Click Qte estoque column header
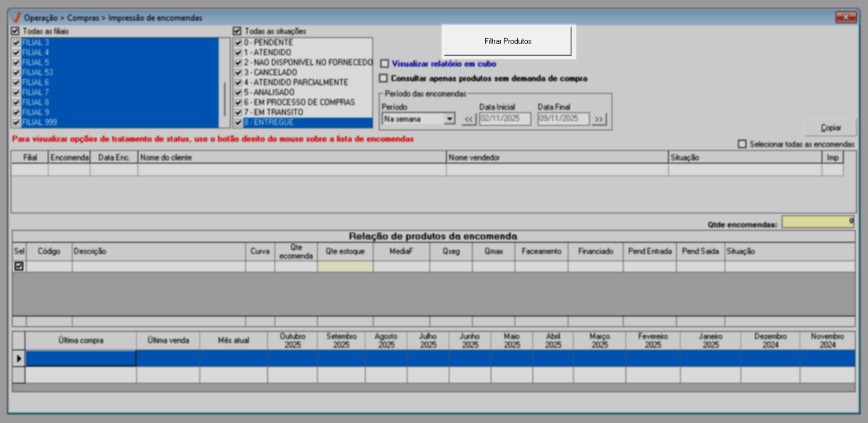Viewport: 868px width, 423px height. point(345,251)
